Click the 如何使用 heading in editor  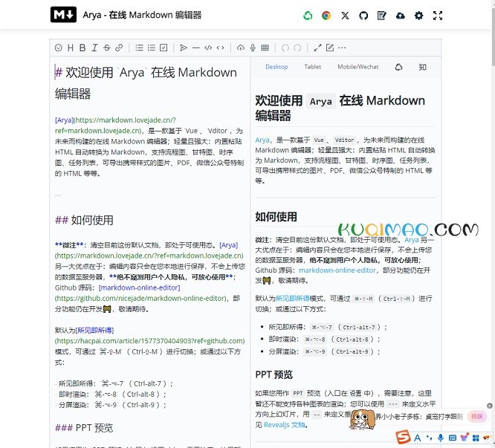84,220
